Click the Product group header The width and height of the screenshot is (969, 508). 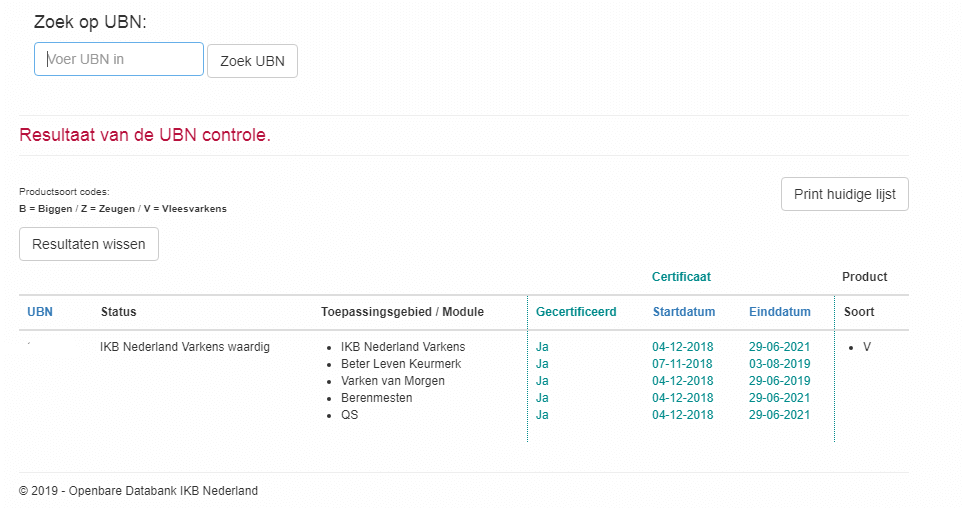point(865,277)
